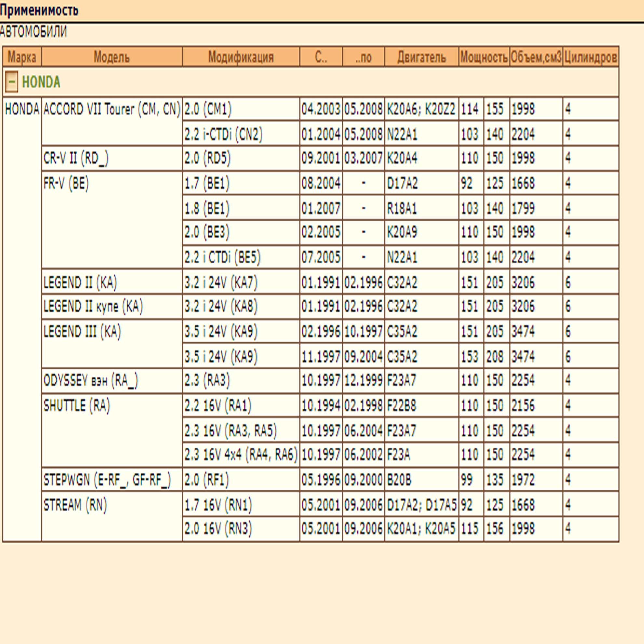Viewport: 644px width, 644px height.
Task: Click the LEGEND II купе (KA) model cell
Action: (x=112, y=306)
